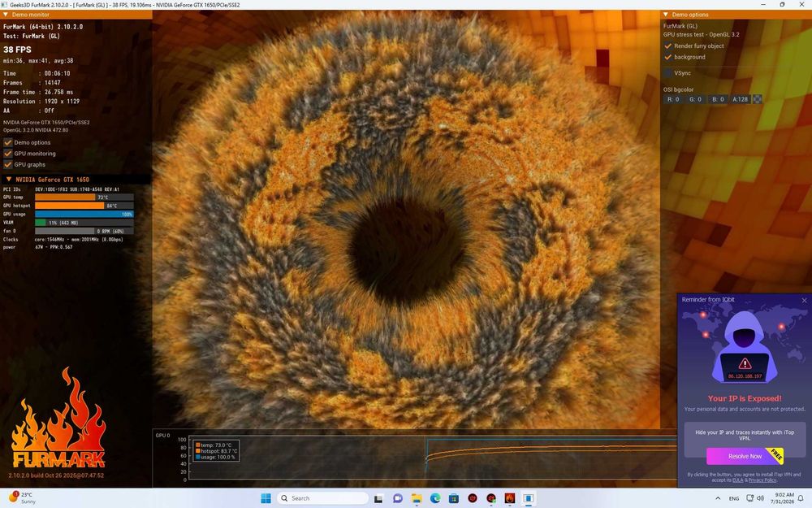Uncheck Render furry object

tap(668, 46)
